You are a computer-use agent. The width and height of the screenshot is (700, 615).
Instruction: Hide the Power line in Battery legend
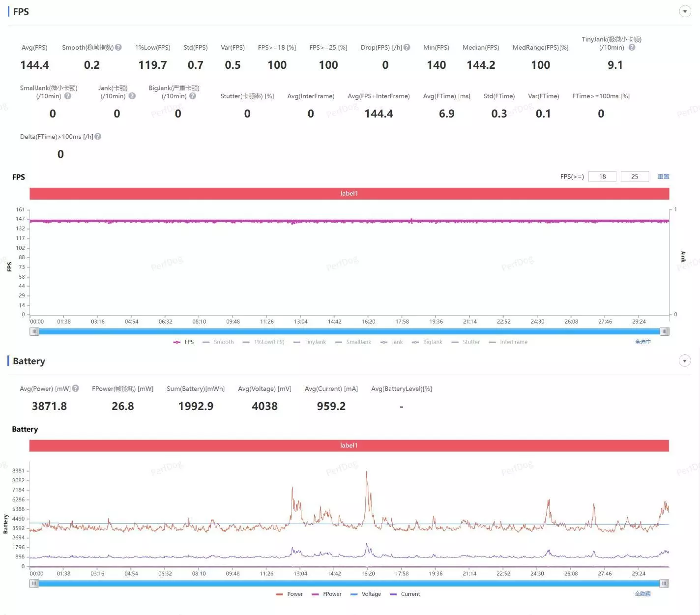tap(290, 594)
